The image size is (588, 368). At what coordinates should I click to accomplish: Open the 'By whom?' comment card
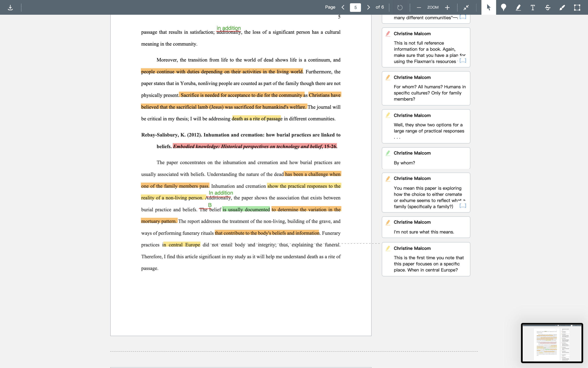point(426,158)
